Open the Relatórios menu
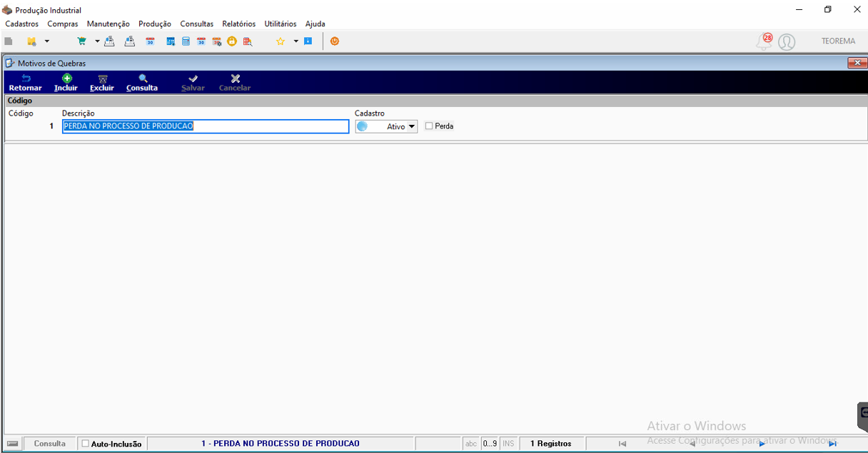 click(x=239, y=24)
